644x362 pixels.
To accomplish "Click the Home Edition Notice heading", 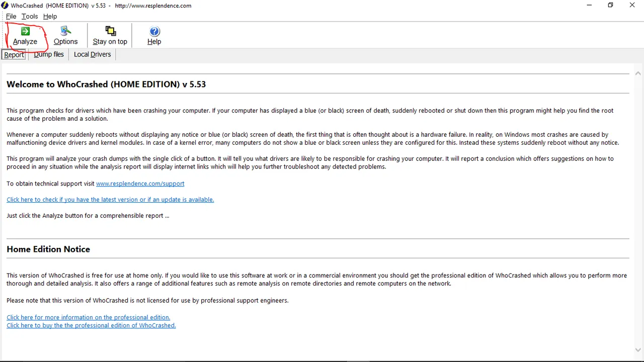I will tap(48, 249).
